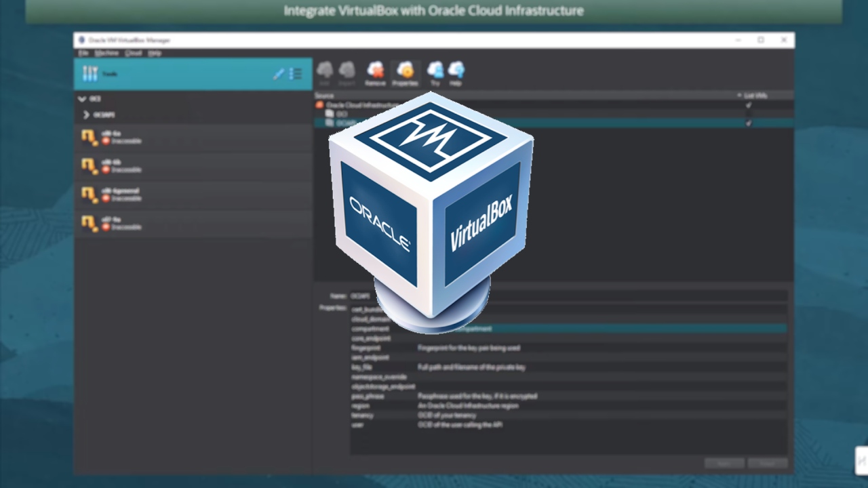Click the Add cloud profile toolbar icon
The image size is (868, 488).
(325, 73)
